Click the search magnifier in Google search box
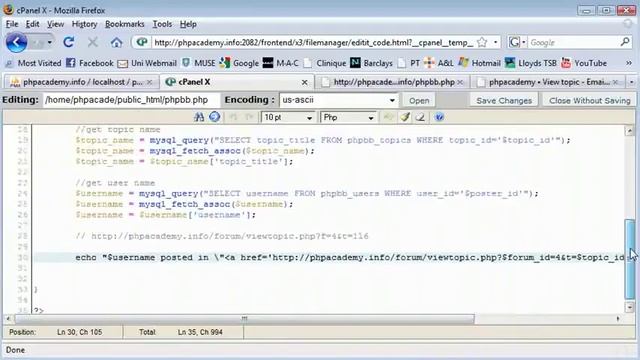The width and height of the screenshot is (640, 360). pos(625,42)
